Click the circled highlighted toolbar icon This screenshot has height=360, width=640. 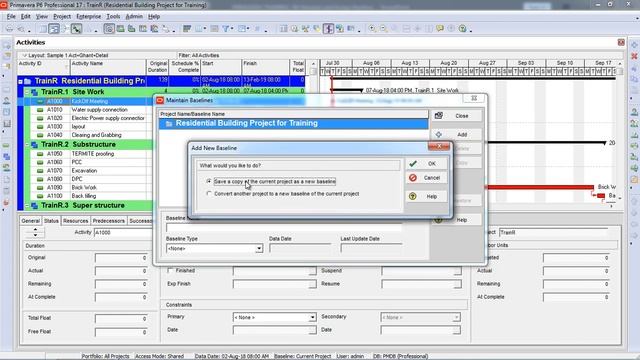pos(109,29)
